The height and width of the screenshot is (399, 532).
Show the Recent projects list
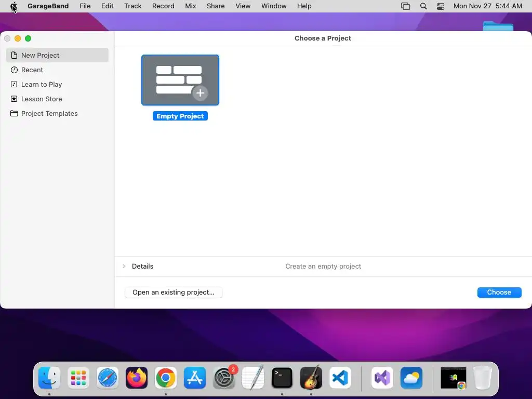57,70
